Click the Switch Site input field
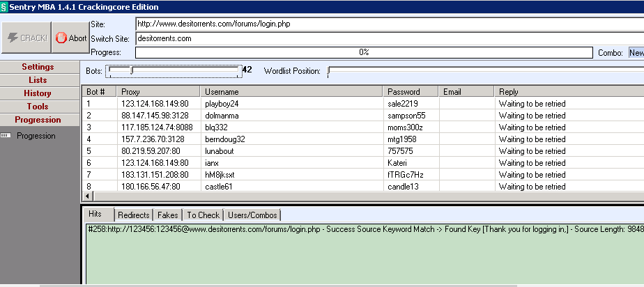The image size is (644, 287). (x=390, y=38)
